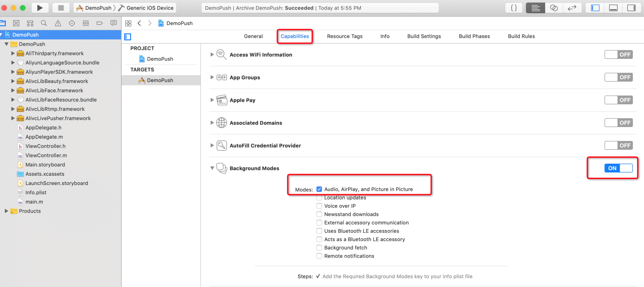Turn on Associated Domains capability

tap(619, 123)
